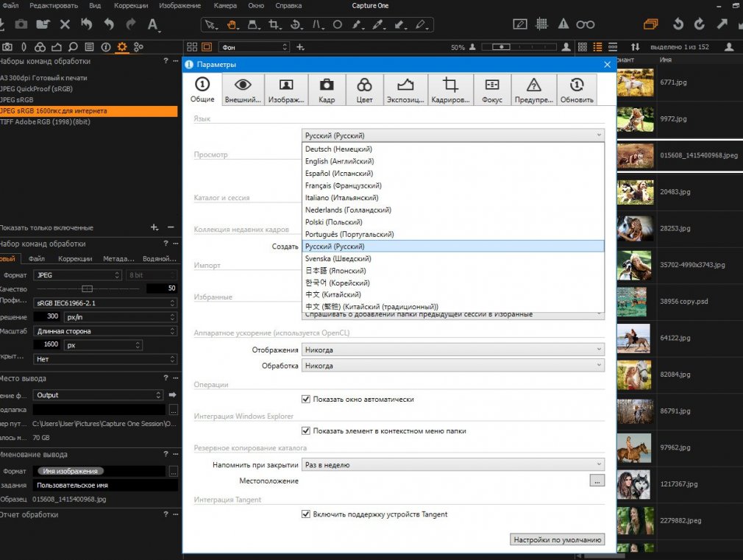This screenshot has height=560, width=743.
Task: Click rotate left icon at top right
Action: 678,24
